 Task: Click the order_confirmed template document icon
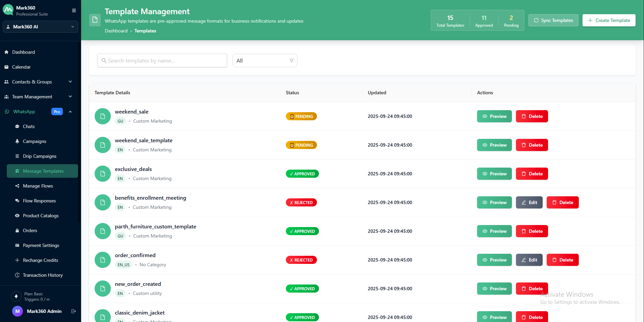coord(103,260)
